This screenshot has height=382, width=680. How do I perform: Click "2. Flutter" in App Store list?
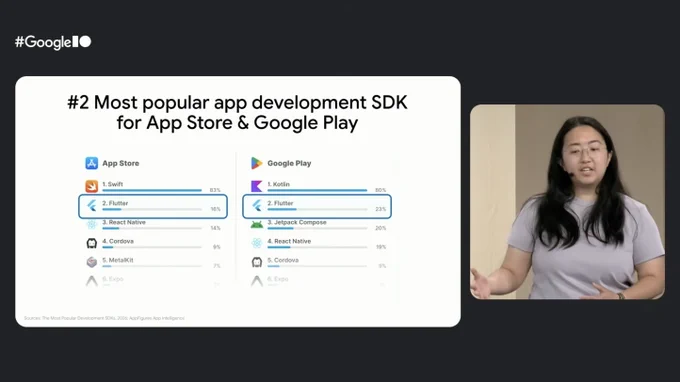pos(115,203)
